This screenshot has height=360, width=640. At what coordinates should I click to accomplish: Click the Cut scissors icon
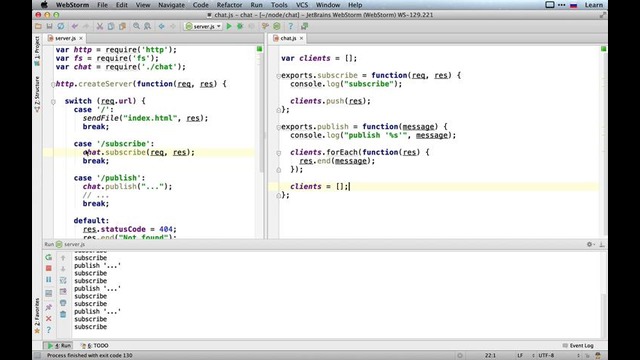100,26
